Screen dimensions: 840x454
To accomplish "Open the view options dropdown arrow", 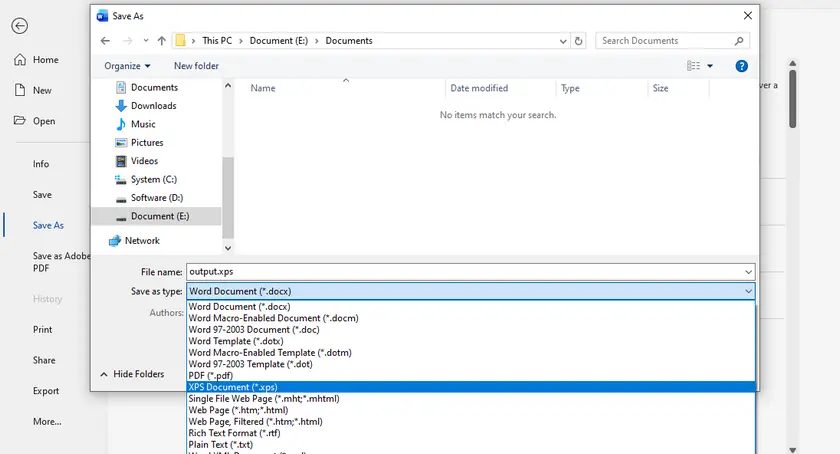I will [x=710, y=66].
